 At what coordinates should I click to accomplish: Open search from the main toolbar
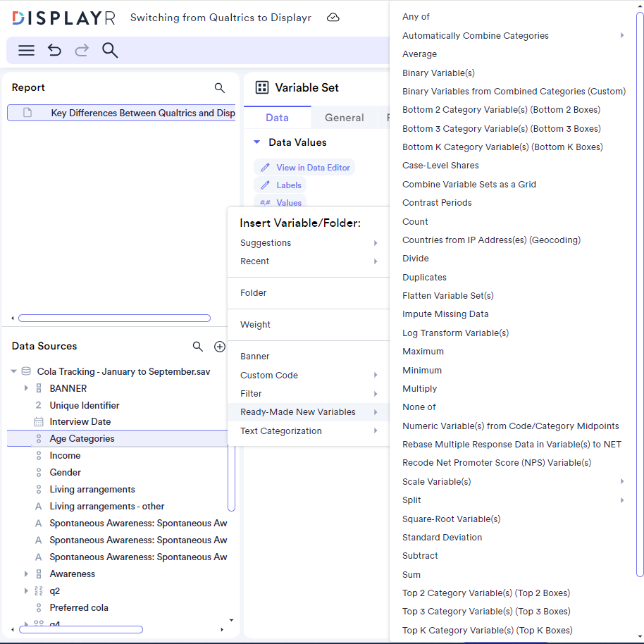coord(111,50)
